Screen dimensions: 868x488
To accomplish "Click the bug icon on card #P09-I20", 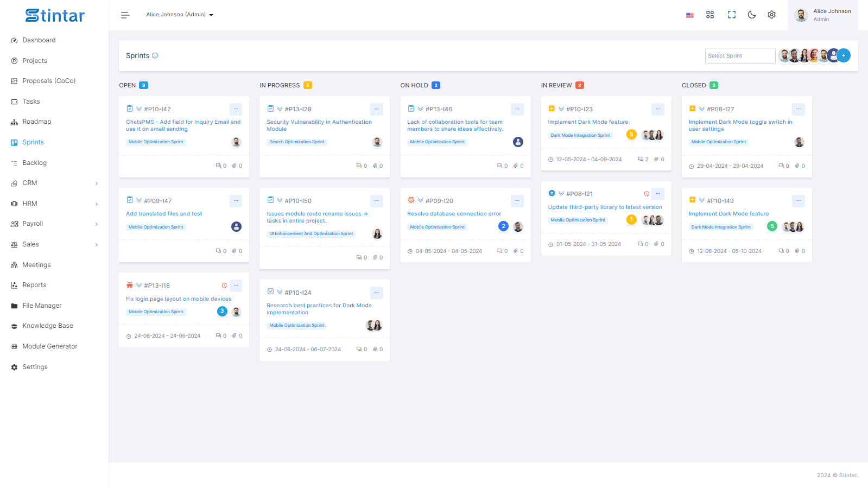I will 411,200.
